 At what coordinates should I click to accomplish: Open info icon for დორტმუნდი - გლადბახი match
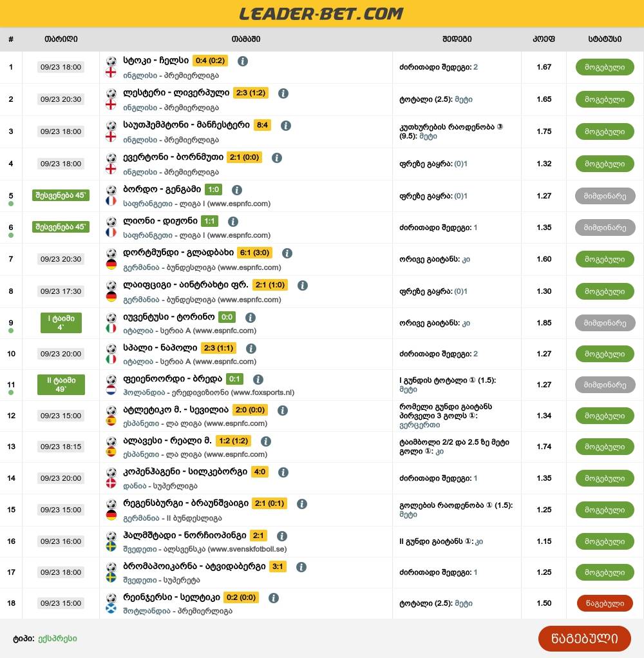pyautogui.click(x=287, y=253)
